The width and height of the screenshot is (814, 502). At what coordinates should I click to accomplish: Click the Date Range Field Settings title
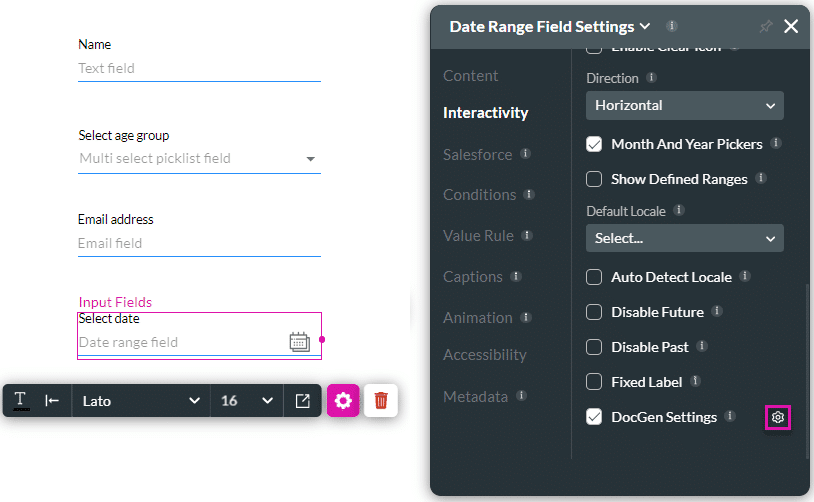(541, 27)
